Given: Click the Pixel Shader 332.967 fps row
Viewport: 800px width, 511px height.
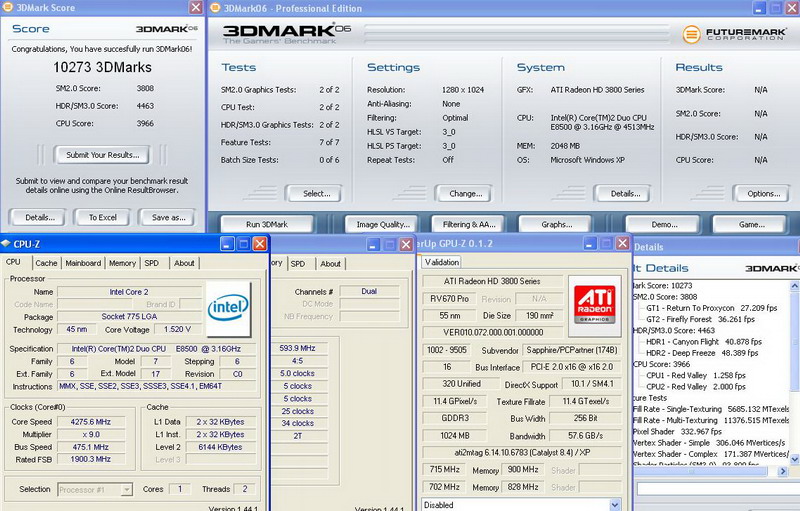Looking at the screenshot, I should (x=678, y=431).
